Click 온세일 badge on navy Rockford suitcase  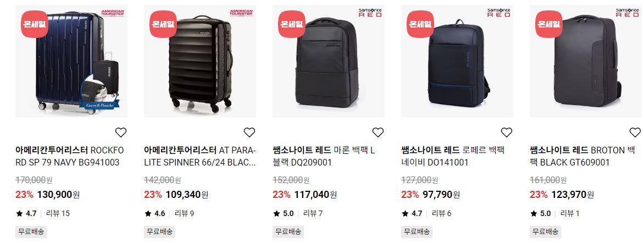tap(35, 24)
